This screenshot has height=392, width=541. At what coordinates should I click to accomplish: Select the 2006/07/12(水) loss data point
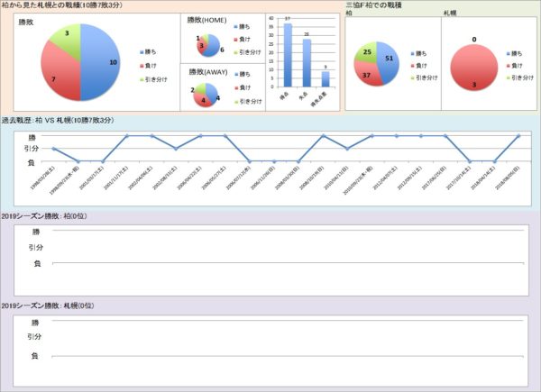pos(250,161)
